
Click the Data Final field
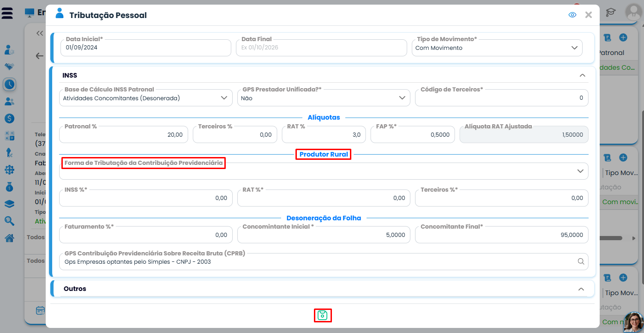pos(321,48)
